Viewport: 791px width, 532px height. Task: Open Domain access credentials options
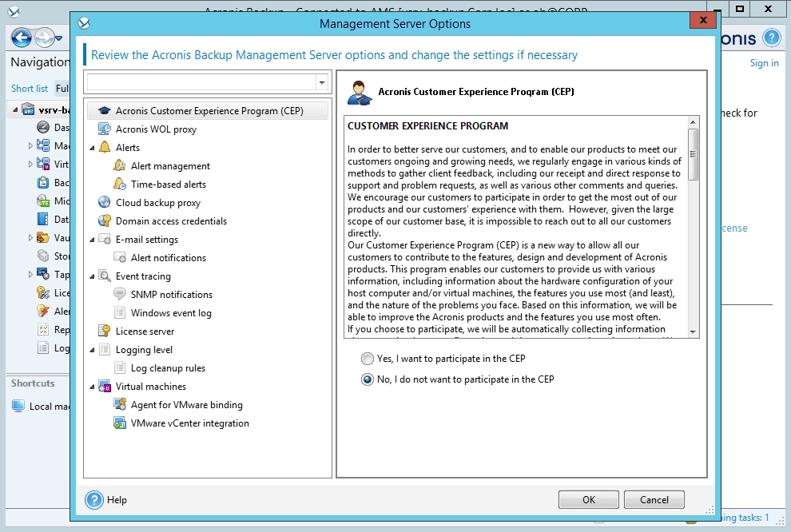[x=171, y=221]
